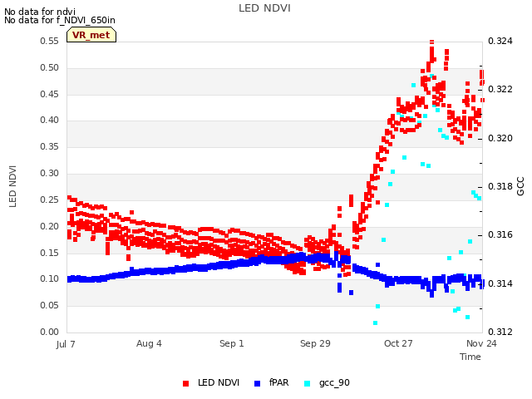Click the 0.314 right axis value
This screenshot has width=532, height=399.
click(x=500, y=283)
